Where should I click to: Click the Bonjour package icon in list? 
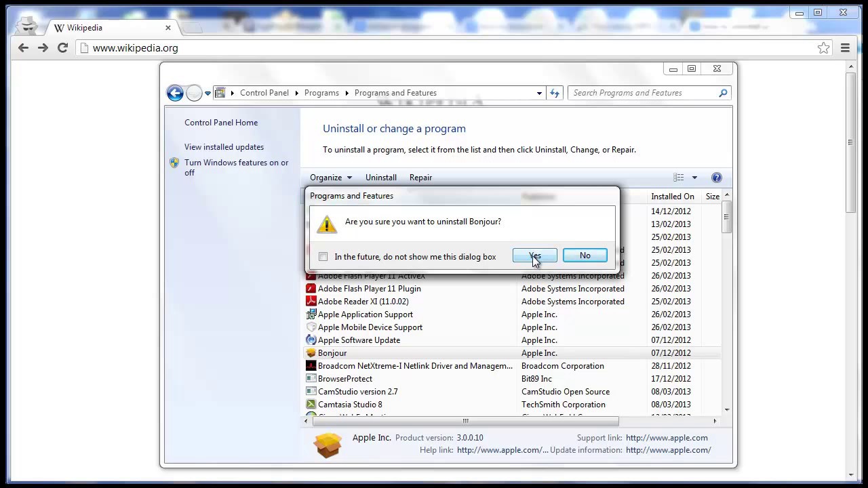click(x=311, y=353)
